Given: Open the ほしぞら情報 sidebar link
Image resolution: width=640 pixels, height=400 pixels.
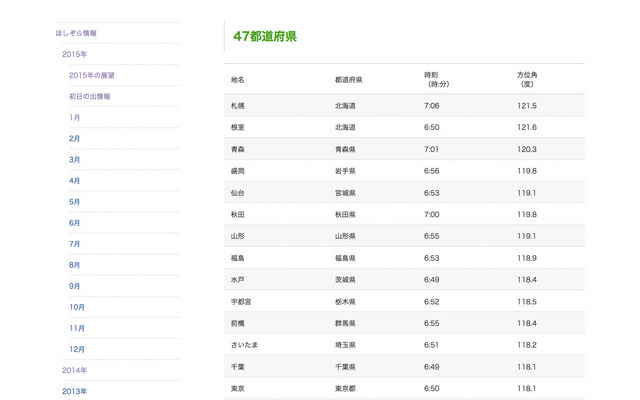Looking at the screenshot, I should (x=76, y=33).
